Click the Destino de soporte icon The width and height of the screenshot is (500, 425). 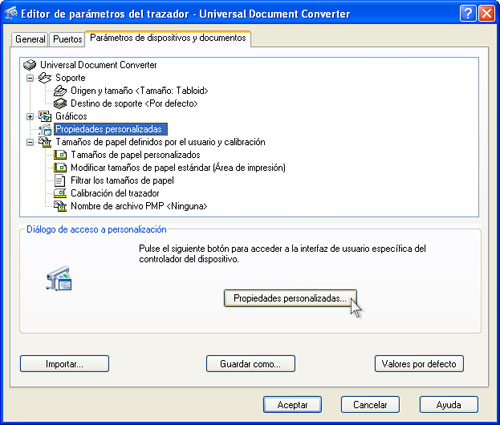point(60,103)
